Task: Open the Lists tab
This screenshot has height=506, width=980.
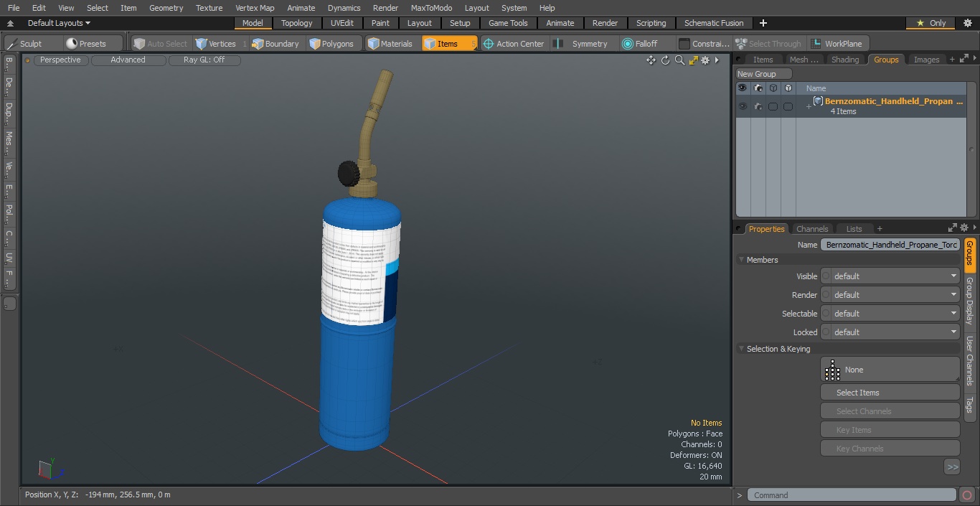Action: click(x=854, y=229)
